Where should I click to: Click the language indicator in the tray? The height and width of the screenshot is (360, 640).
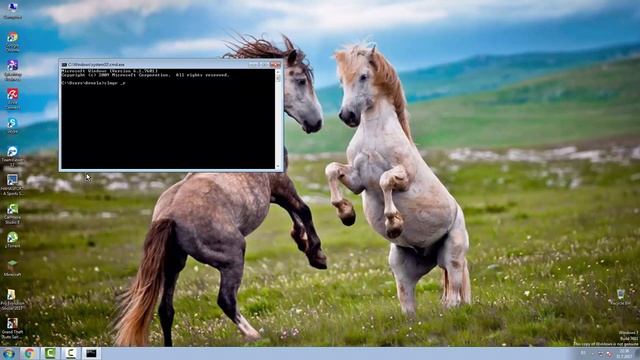[x=583, y=353]
